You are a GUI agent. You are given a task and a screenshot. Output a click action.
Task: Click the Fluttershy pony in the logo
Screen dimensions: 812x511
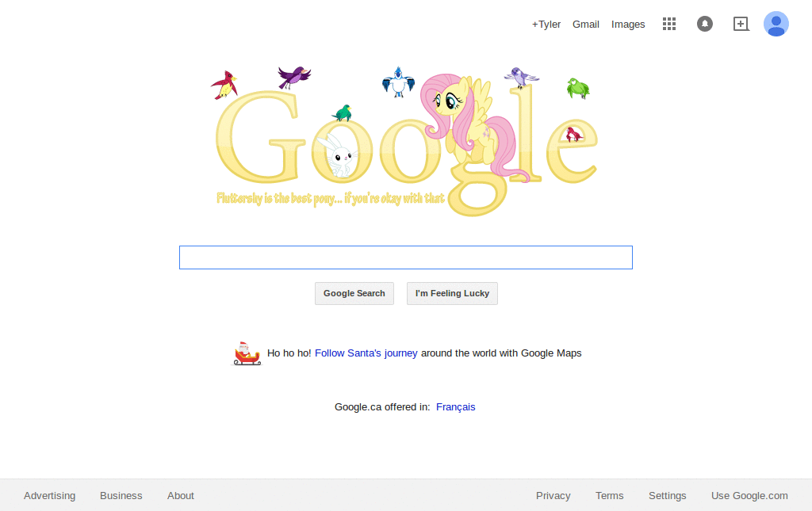(469, 127)
